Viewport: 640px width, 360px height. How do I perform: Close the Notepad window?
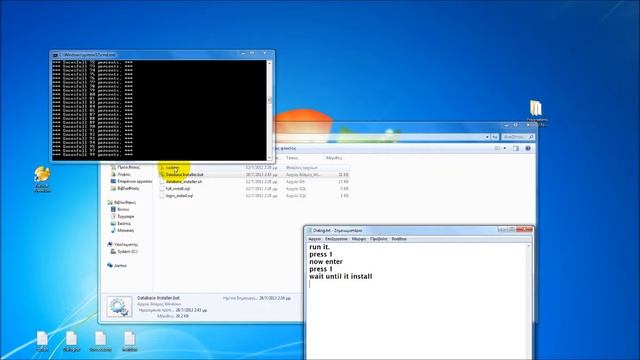click(524, 230)
